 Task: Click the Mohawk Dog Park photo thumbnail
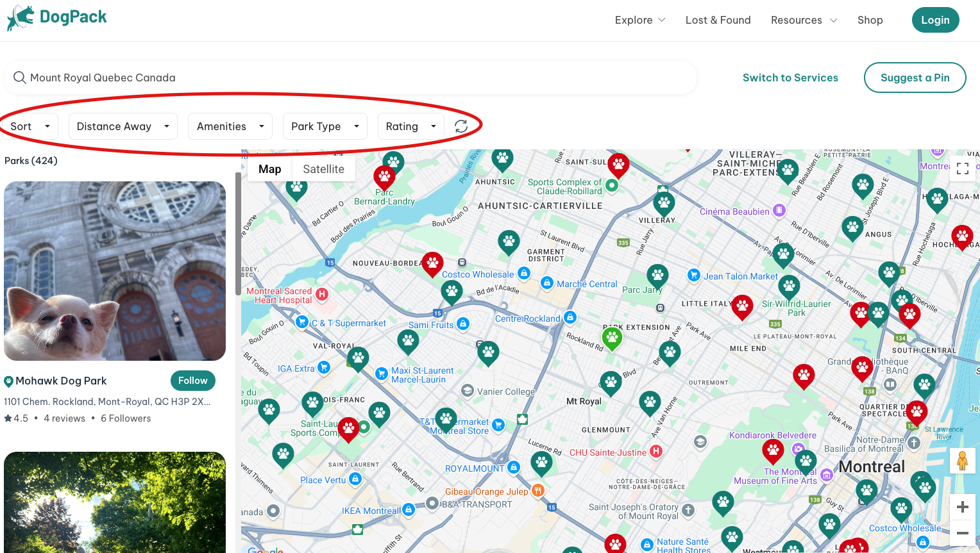(115, 271)
